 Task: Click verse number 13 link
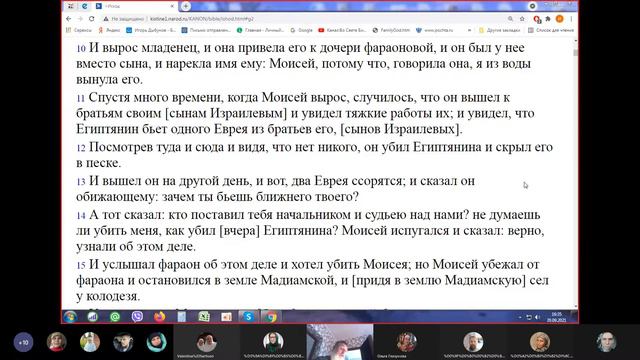pyautogui.click(x=81, y=182)
